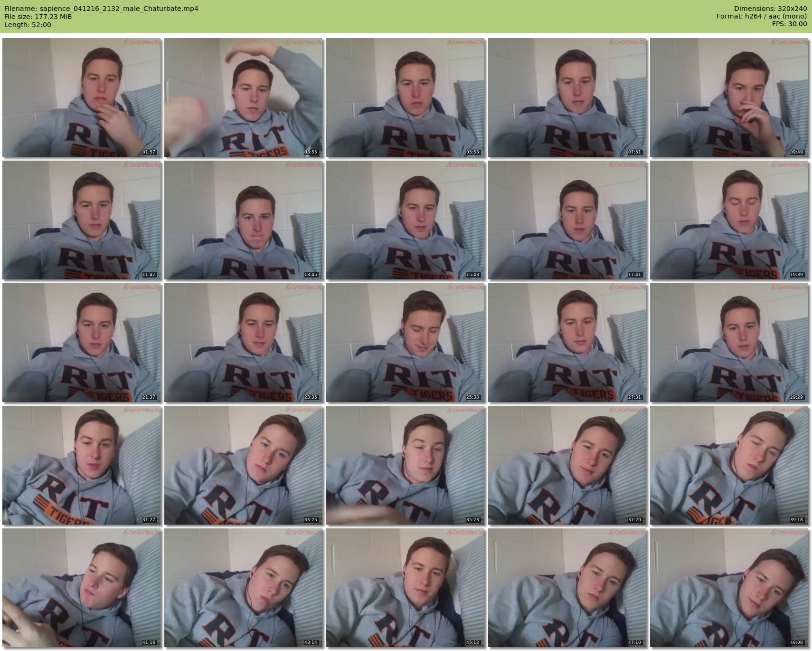Screen dimensions: 812x651
Task: Click the thumbnail marked 05:53
Action: point(406,97)
